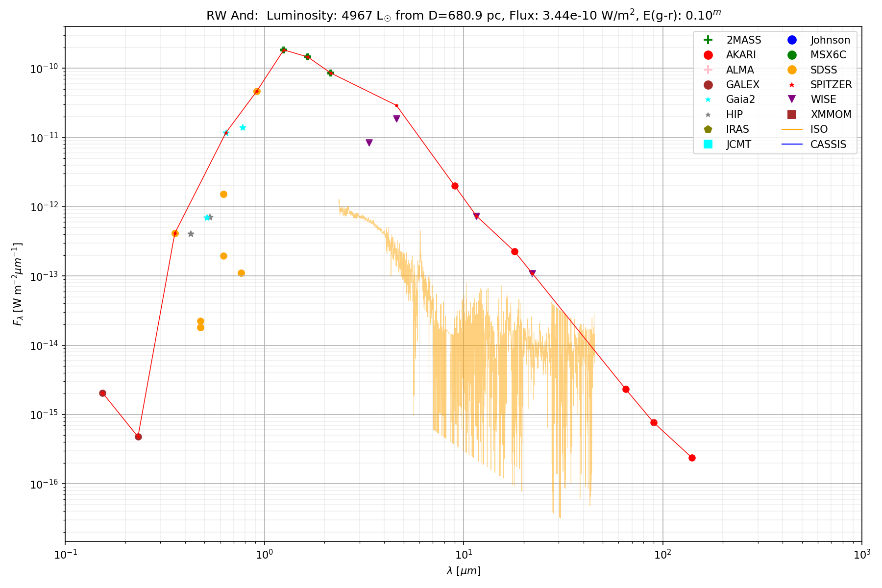The width and height of the screenshot is (882, 588).
Task: Select the Gaia2 cyan star legend marker
Action: (708, 99)
